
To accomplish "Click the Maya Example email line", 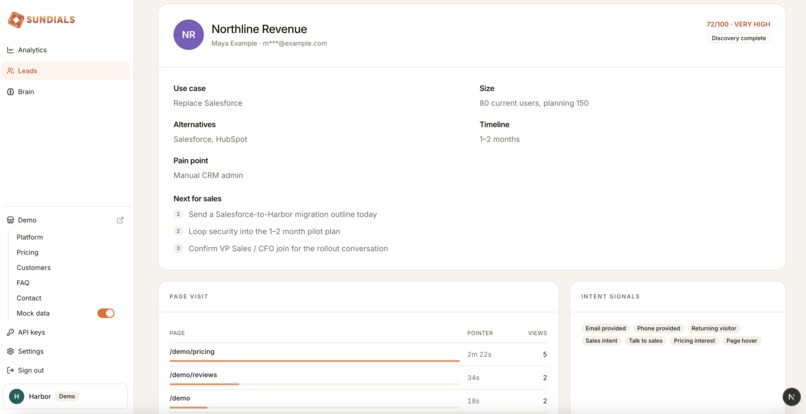I will [269, 43].
